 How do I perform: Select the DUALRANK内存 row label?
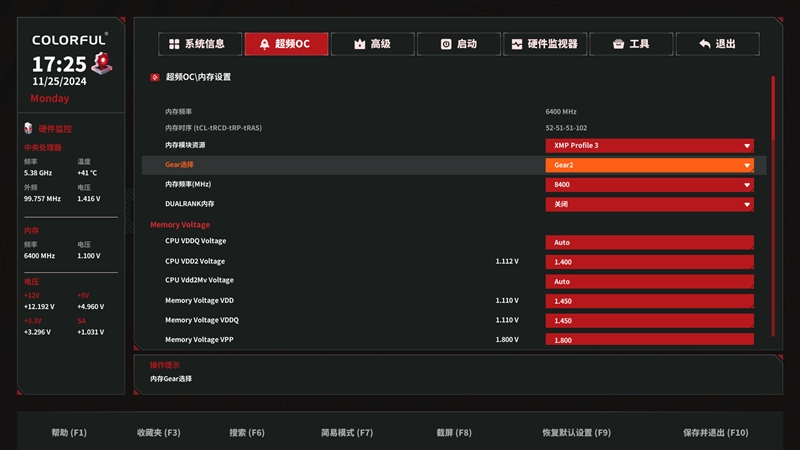coord(189,204)
